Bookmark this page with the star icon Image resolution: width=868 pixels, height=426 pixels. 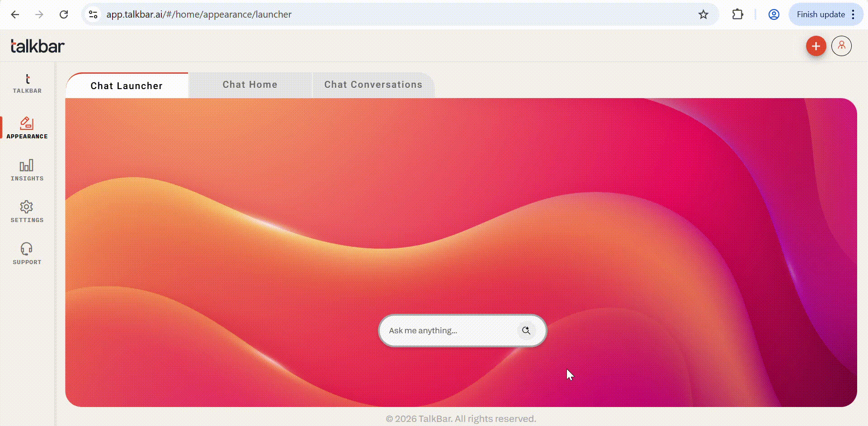[703, 14]
